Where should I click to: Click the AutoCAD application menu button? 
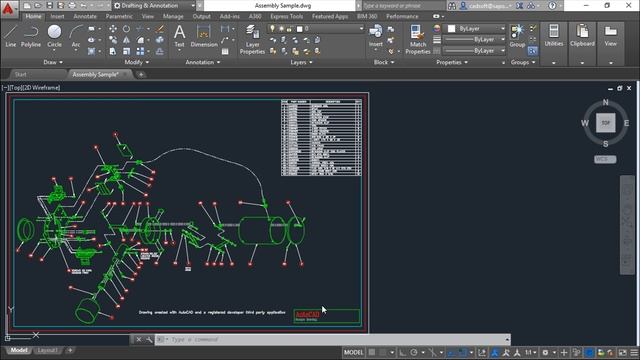[x=9, y=8]
